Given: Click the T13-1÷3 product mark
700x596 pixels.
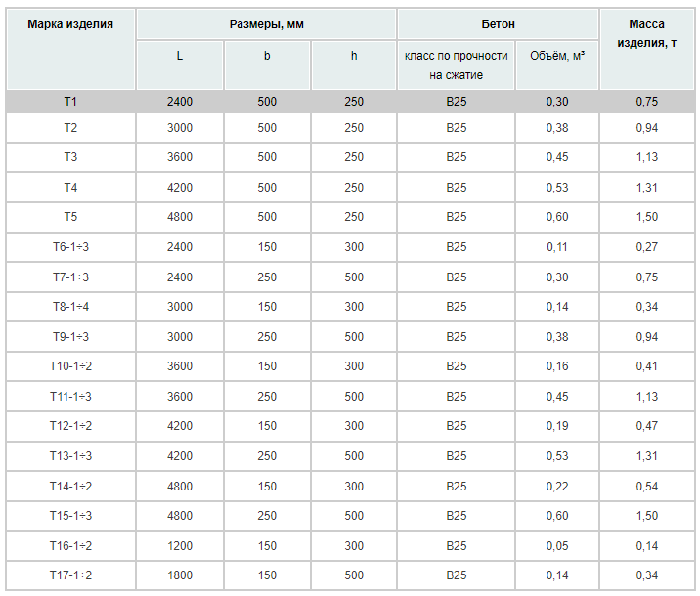Looking at the screenshot, I should coord(70,456).
